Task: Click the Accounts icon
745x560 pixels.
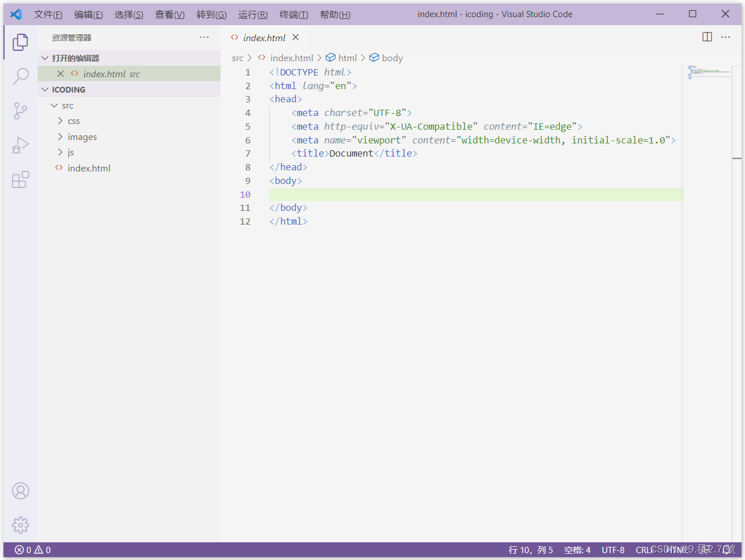Action: click(x=21, y=491)
